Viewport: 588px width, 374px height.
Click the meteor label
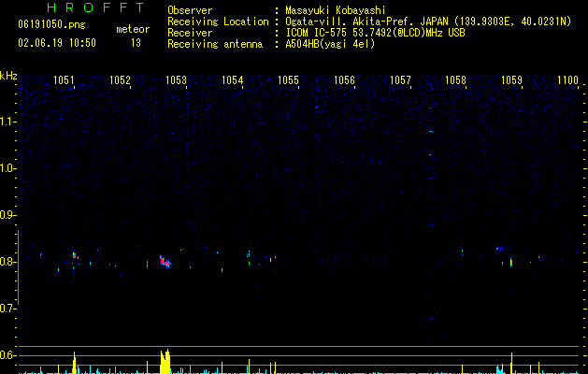(x=133, y=29)
